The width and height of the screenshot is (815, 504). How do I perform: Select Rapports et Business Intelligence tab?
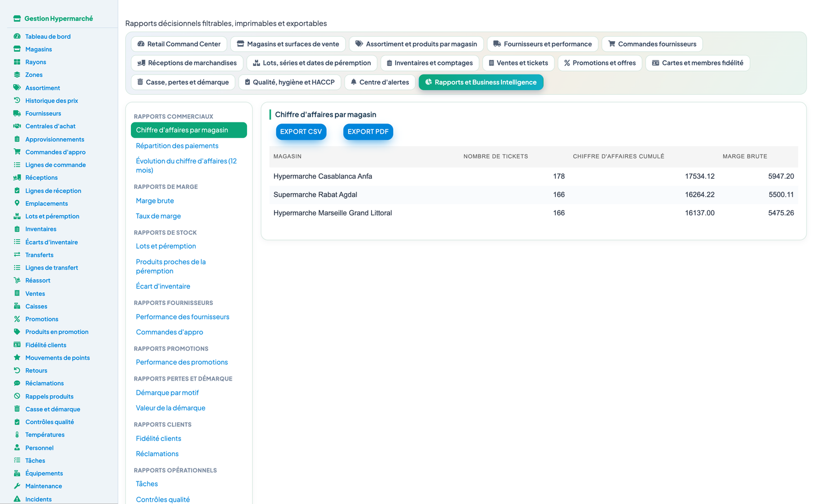(x=481, y=82)
